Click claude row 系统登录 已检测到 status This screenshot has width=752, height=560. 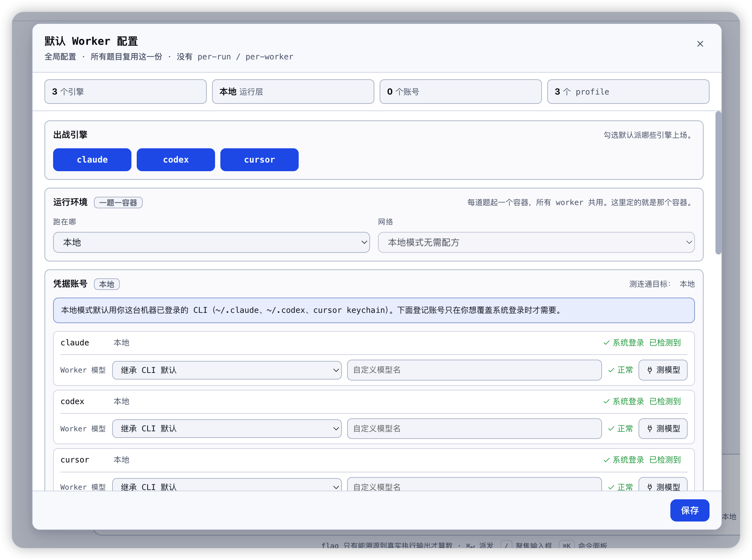(x=642, y=343)
